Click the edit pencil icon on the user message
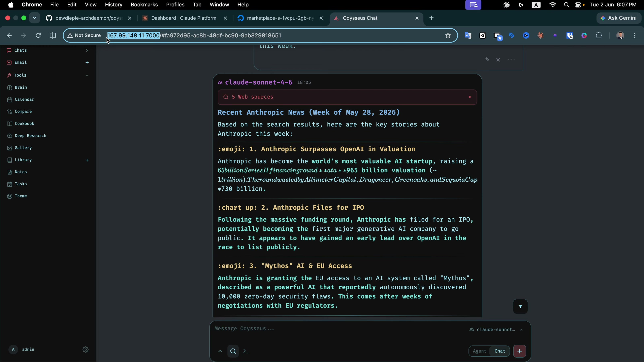This screenshot has width=644, height=362. pos(487,60)
